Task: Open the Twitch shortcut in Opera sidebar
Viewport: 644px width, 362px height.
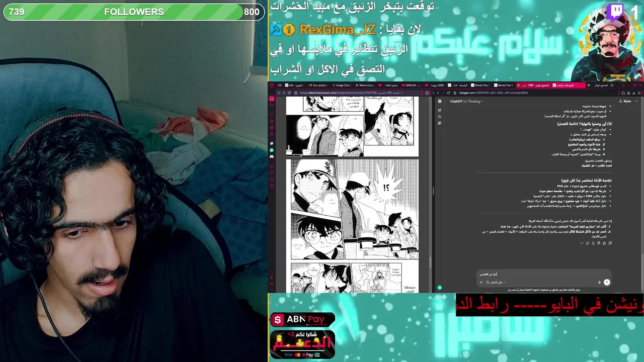Action: (272, 143)
